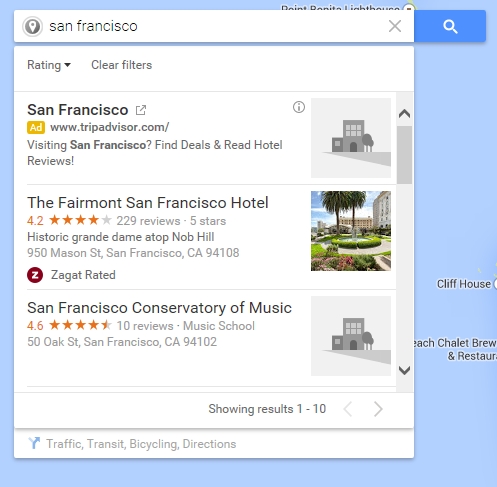Click the scrollbar up arrow

[404, 114]
